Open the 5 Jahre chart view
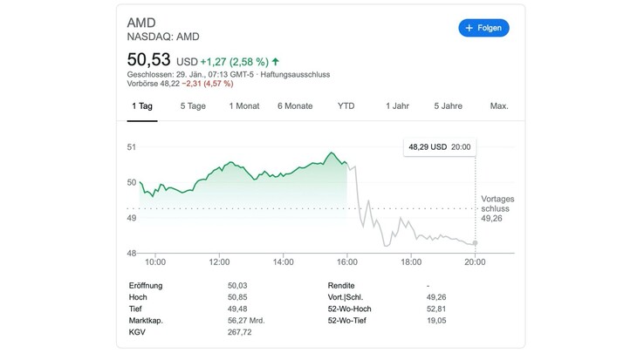Image resolution: width=644 pixels, height=353 pixels. (x=448, y=105)
